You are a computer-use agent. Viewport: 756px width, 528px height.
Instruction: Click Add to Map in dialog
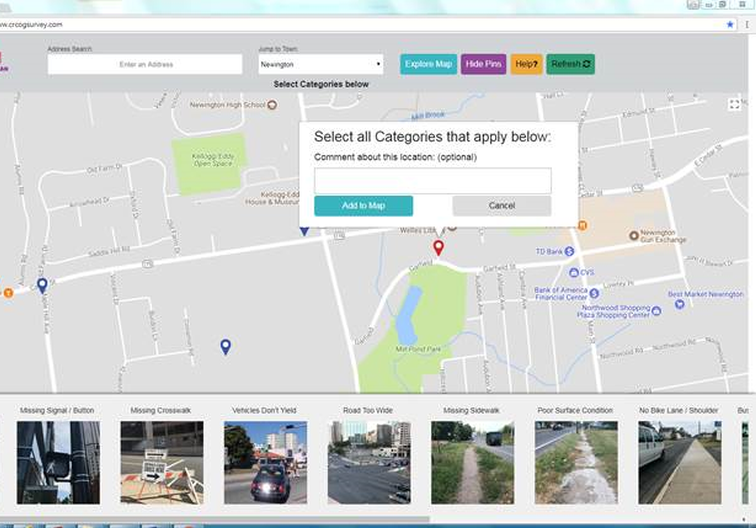[364, 206]
